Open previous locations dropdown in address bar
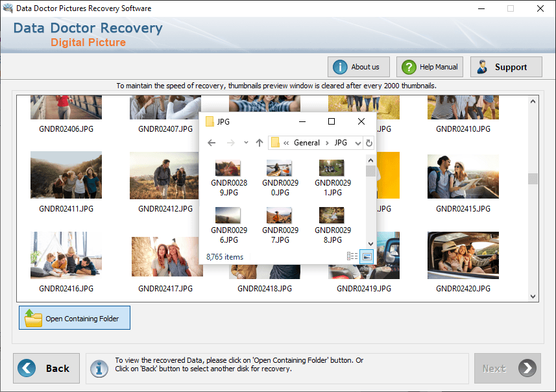This screenshot has height=392, width=556. [x=358, y=143]
